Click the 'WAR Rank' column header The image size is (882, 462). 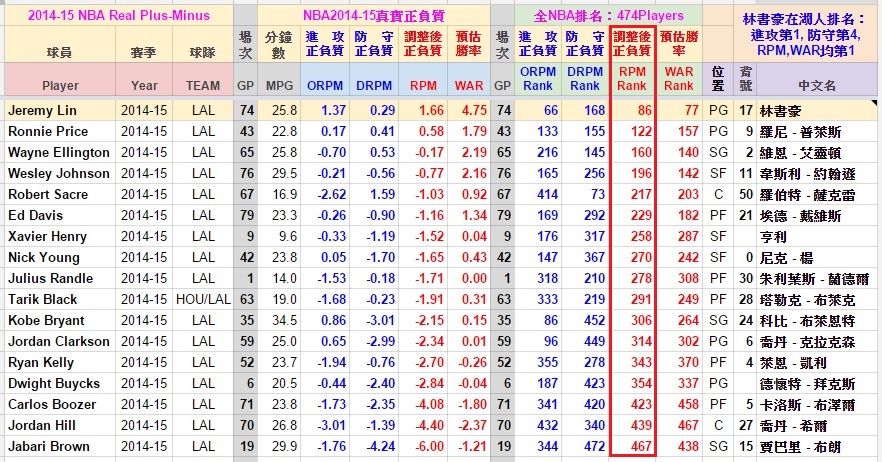coord(679,79)
